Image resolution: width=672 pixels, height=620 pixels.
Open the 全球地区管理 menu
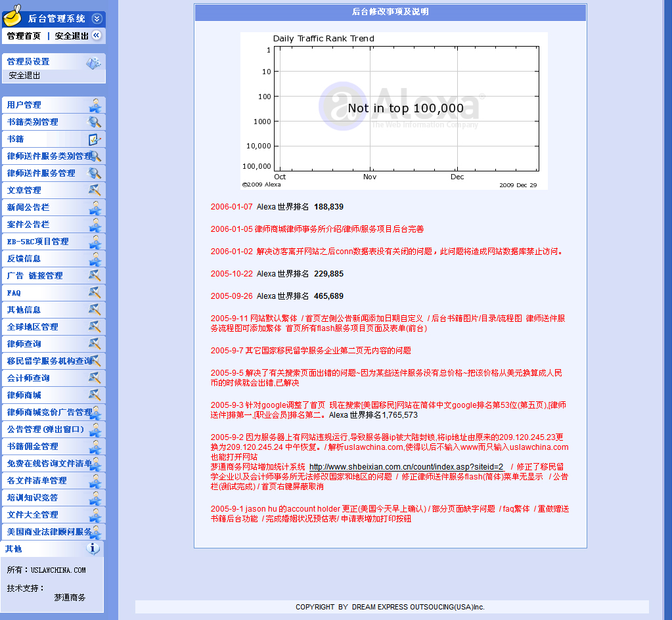coord(54,327)
